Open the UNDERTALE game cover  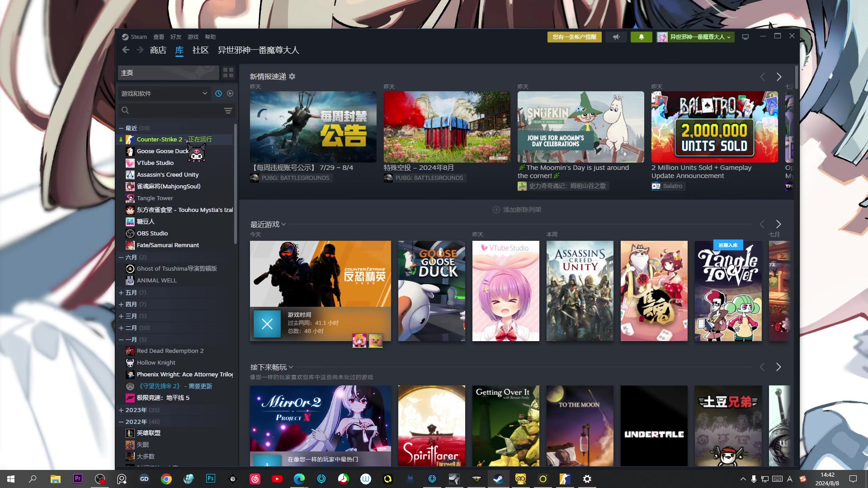tap(654, 426)
